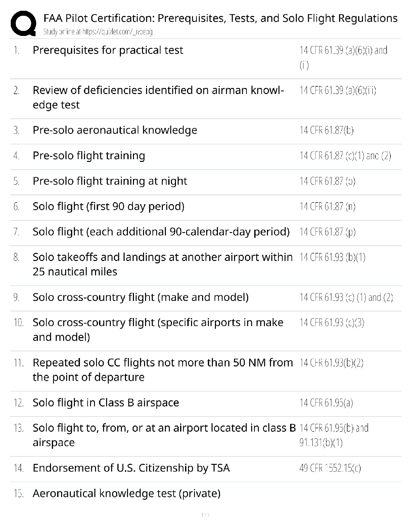Image resolution: width=411 pixels, height=532 pixels.
Task: Select the term "Pre-solo aeronautical knowledge"
Action: (115, 130)
